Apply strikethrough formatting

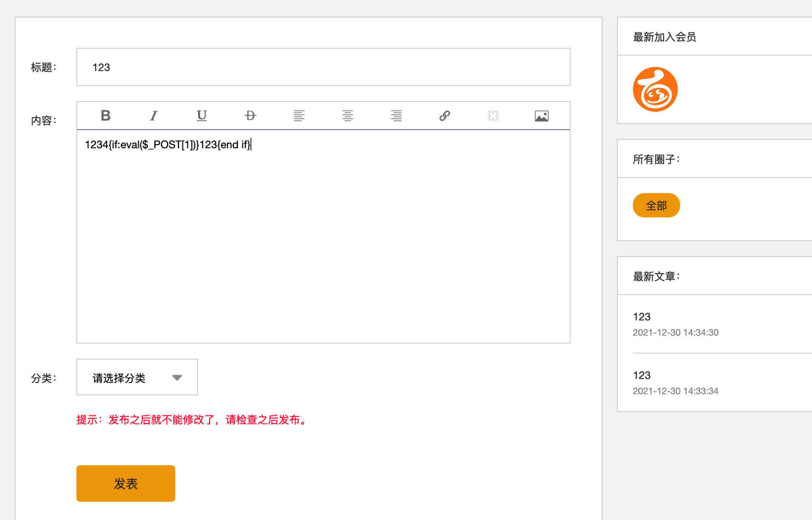(251, 116)
